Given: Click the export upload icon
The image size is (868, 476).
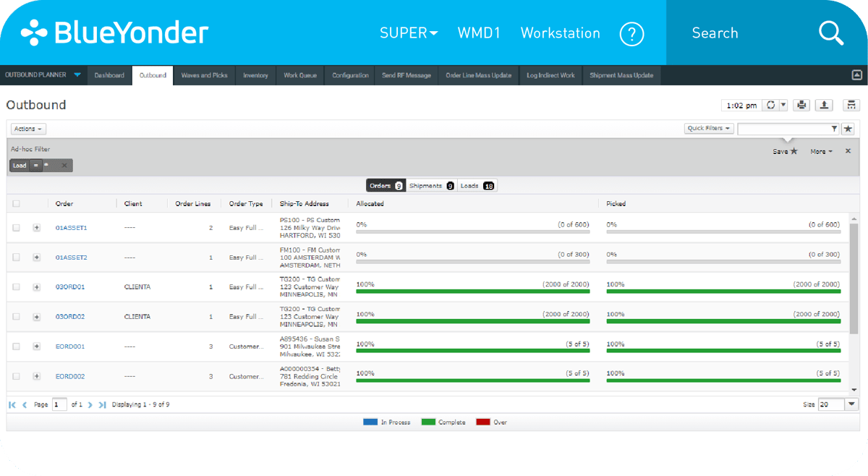Looking at the screenshot, I should click(824, 104).
